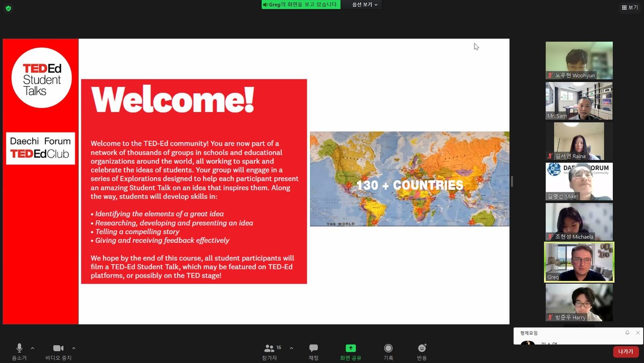
Task: Close the notification popup
Action: coord(638,333)
